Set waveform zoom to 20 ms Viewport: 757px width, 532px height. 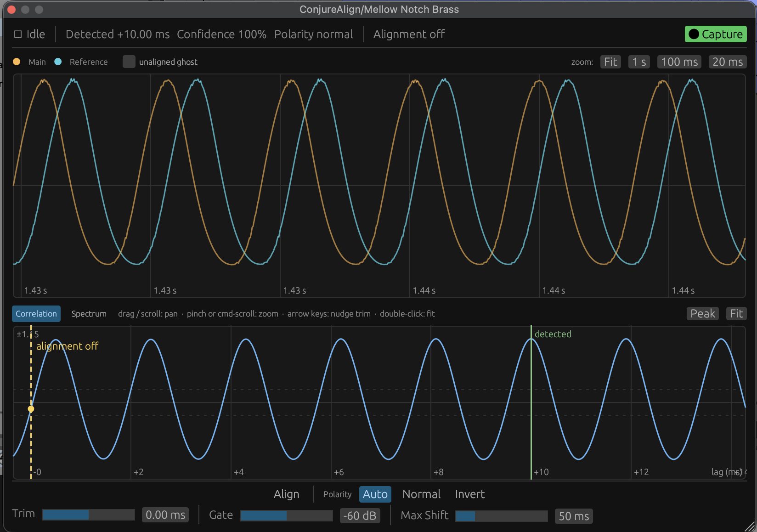[728, 62]
